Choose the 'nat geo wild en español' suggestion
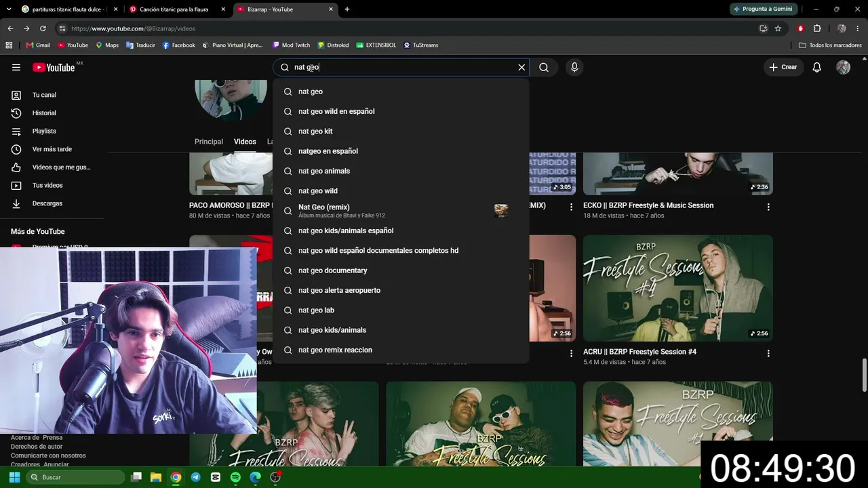Viewport: 868px width, 488px height. click(401, 111)
